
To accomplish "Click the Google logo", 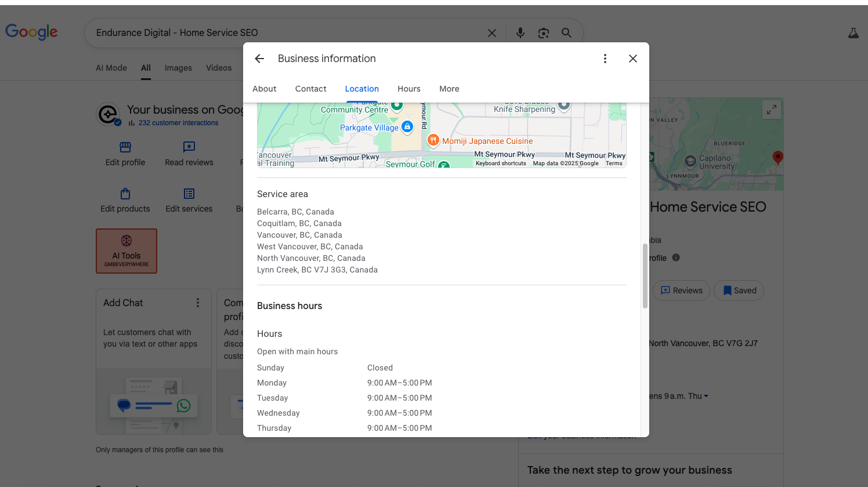I will click(x=31, y=32).
